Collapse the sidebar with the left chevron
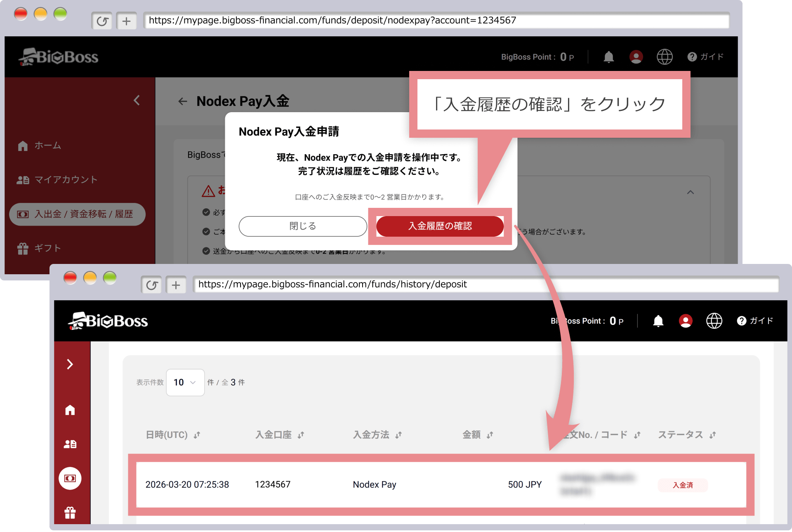 (137, 100)
